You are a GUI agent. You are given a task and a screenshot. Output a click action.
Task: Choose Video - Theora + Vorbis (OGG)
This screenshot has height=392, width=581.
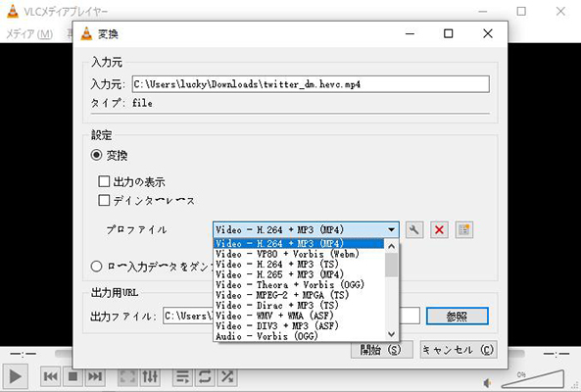click(x=299, y=284)
